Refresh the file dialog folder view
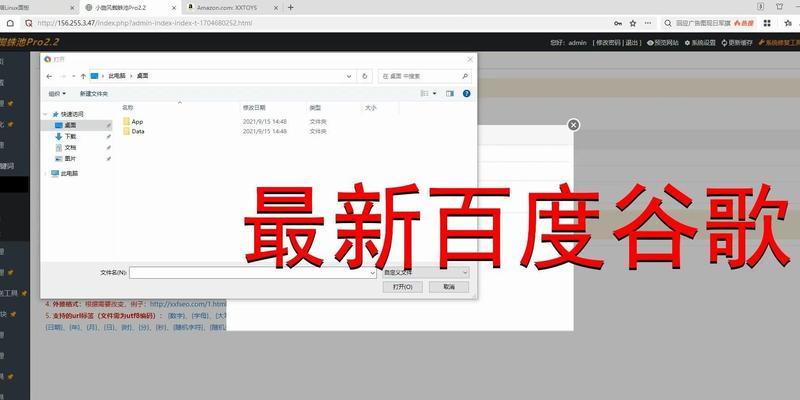This screenshot has width=800, height=400. pyautogui.click(x=364, y=76)
